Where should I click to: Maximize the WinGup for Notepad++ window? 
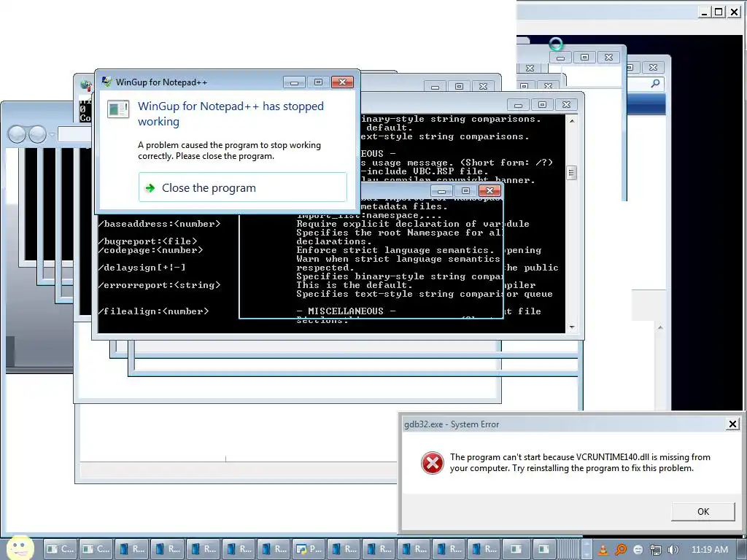click(318, 82)
